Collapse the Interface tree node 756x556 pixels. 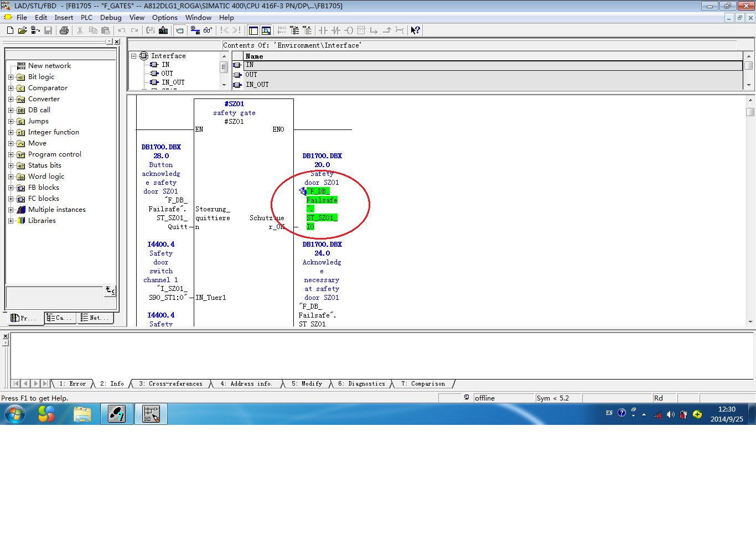pos(133,56)
